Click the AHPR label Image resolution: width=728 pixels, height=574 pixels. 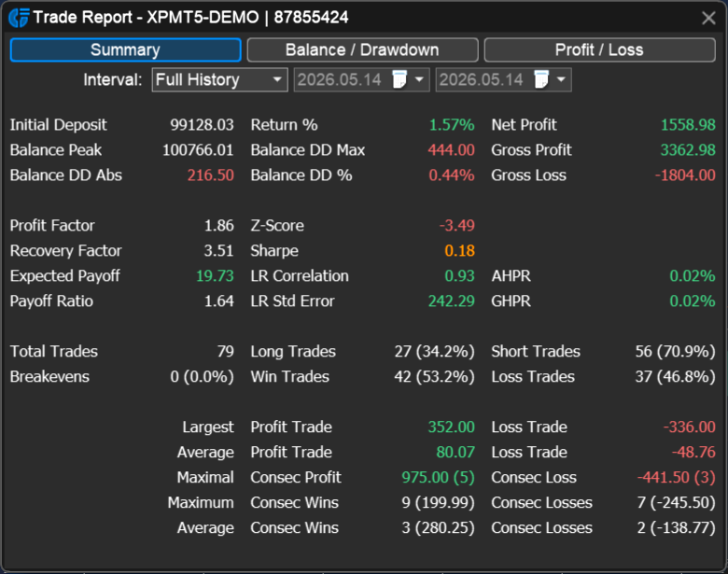(511, 276)
